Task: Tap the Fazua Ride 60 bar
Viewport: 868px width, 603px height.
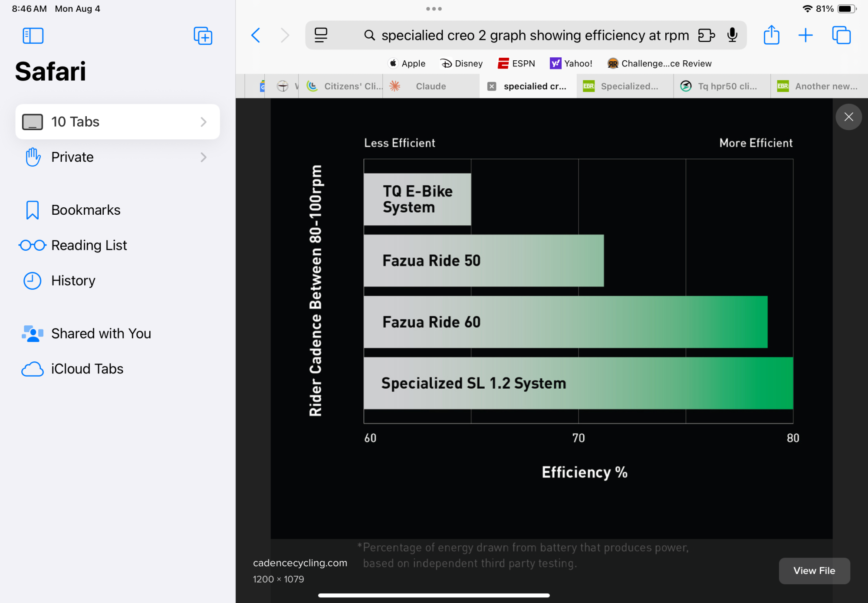Action: (566, 322)
